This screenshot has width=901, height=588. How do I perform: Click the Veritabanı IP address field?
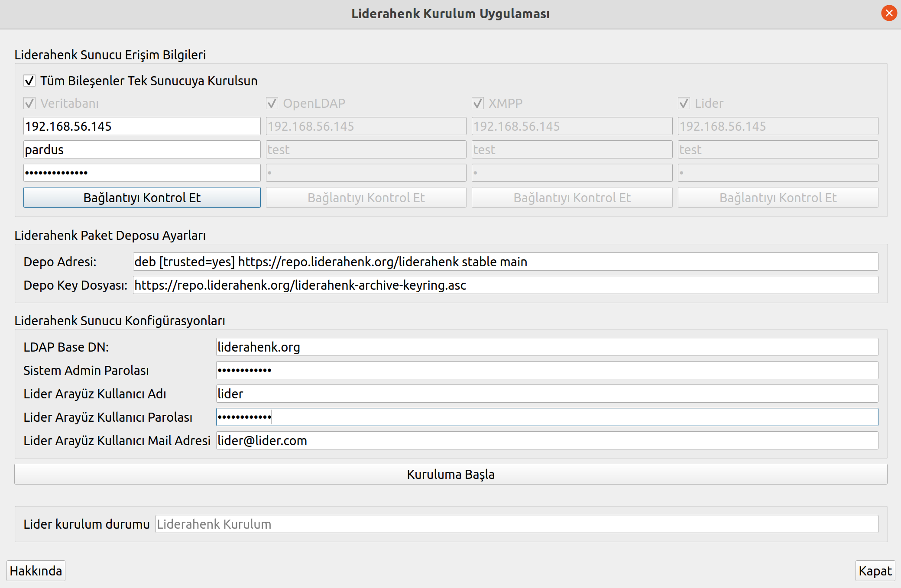click(142, 126)
